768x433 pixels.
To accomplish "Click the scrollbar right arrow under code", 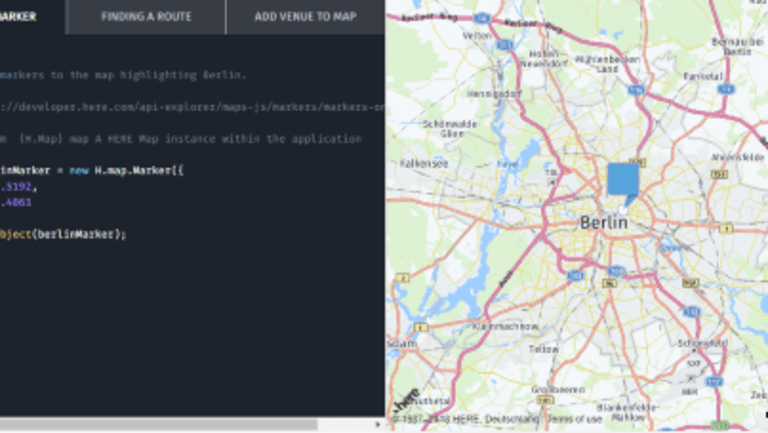I will [378, 424].
